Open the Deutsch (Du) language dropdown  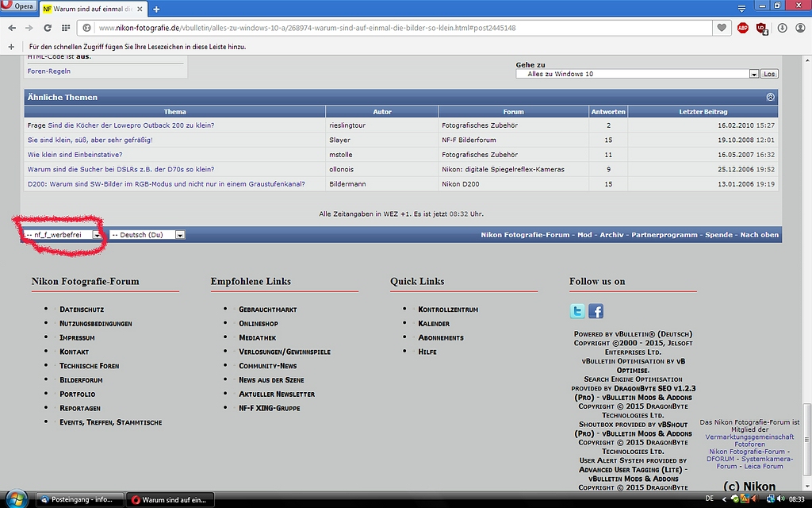pos(147,235)
